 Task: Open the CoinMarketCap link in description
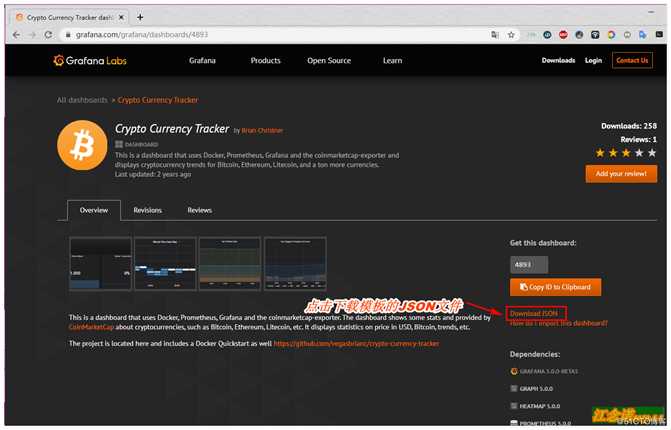[x=91, y=327]
